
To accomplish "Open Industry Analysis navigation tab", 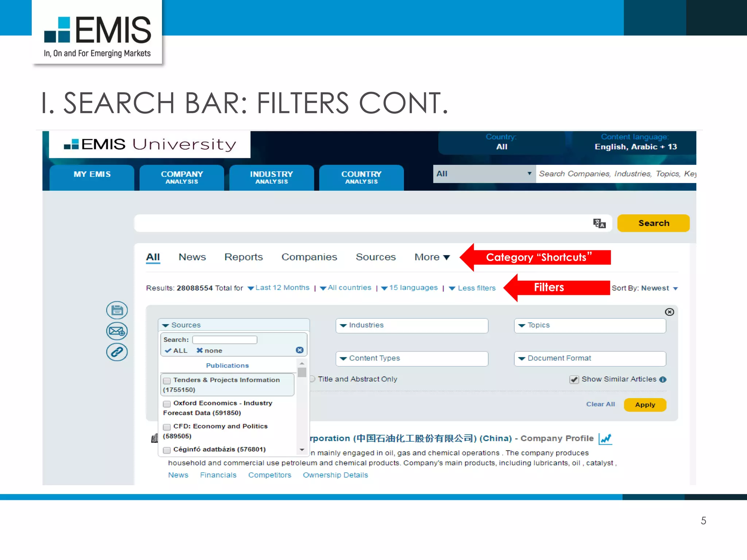I will point(271,178).
